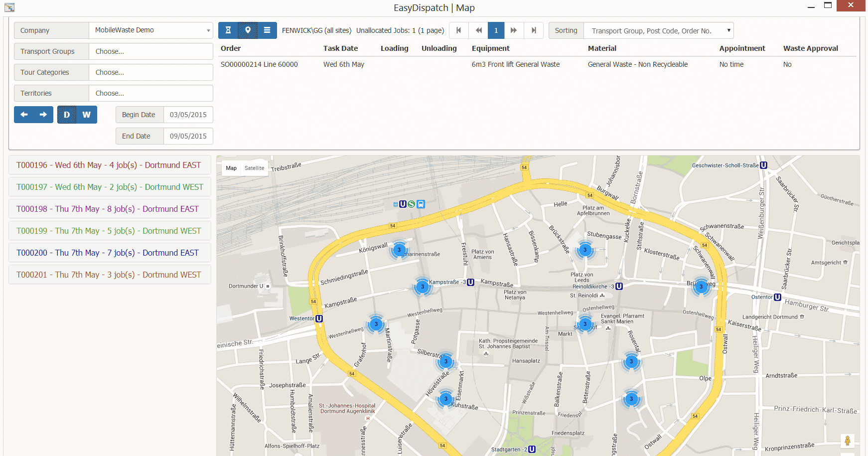Click cluster marker at Kampstraße station

coord(423,287)
